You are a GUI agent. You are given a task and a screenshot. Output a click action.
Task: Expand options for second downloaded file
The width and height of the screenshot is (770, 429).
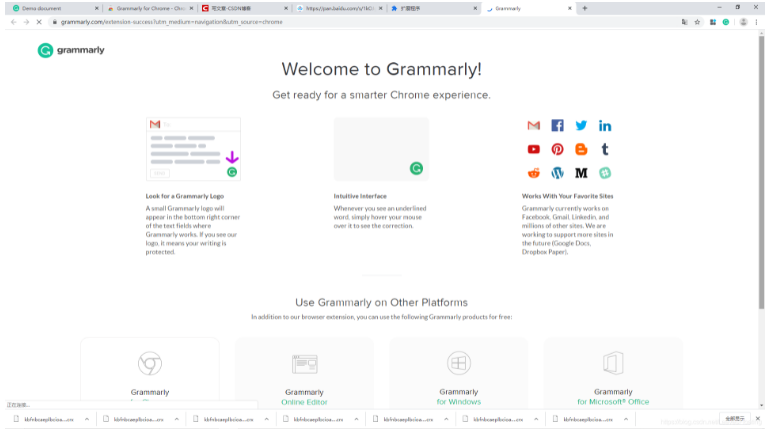click(177, 420)
